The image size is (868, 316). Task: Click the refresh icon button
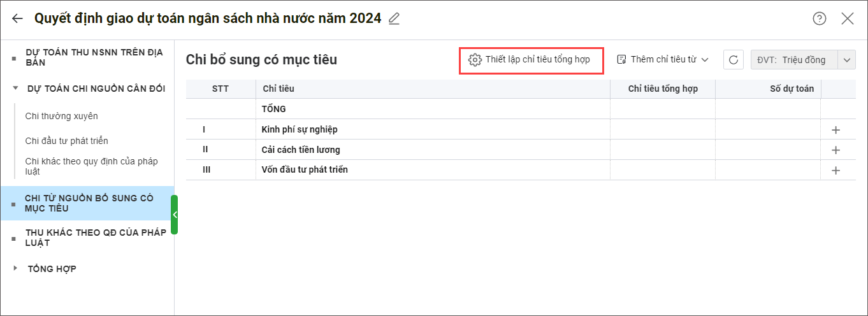coord(734,60)
